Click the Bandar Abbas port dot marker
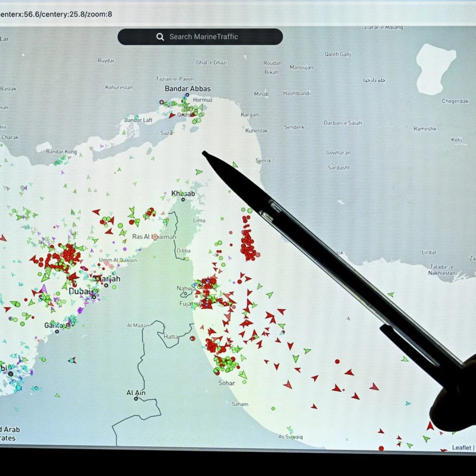 pyautogui.click(x=187, y=95)
